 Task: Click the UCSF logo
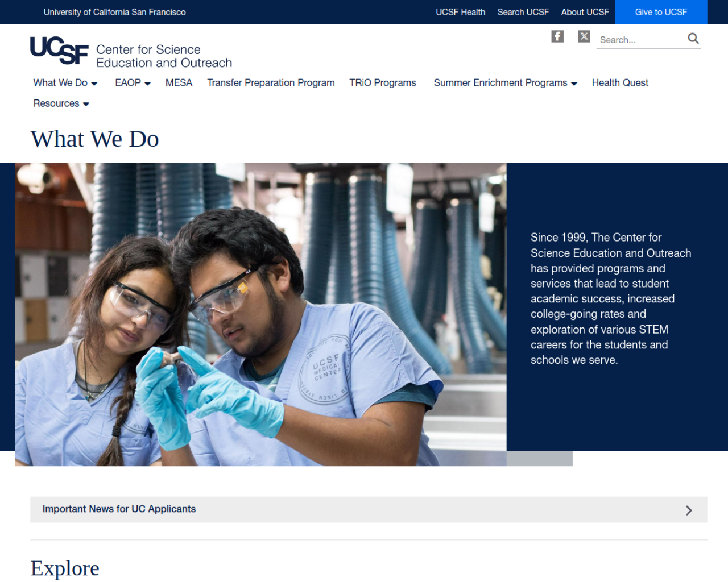tap(59, 51)
